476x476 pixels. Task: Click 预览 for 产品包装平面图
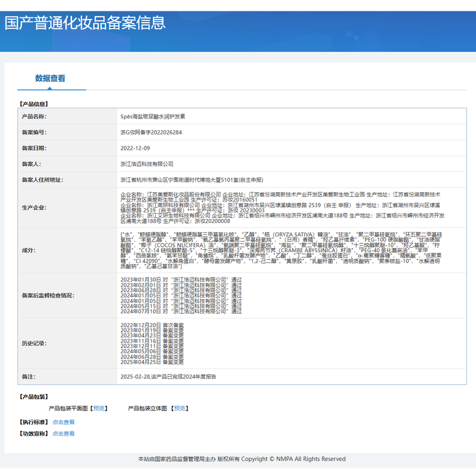[99, 408]
